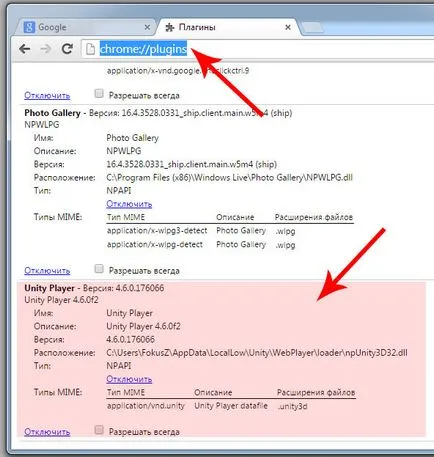Click Отключить link under Photo Gallery Тип NPAPI
This screenshot has width=434, height=457.
(129, 204)
